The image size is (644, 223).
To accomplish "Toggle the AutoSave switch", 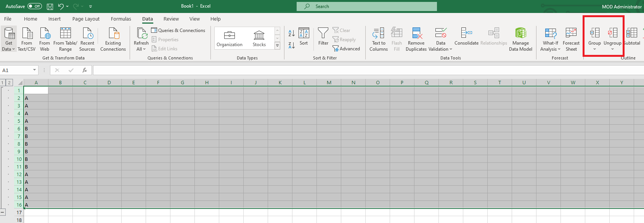I will [35, 6].
